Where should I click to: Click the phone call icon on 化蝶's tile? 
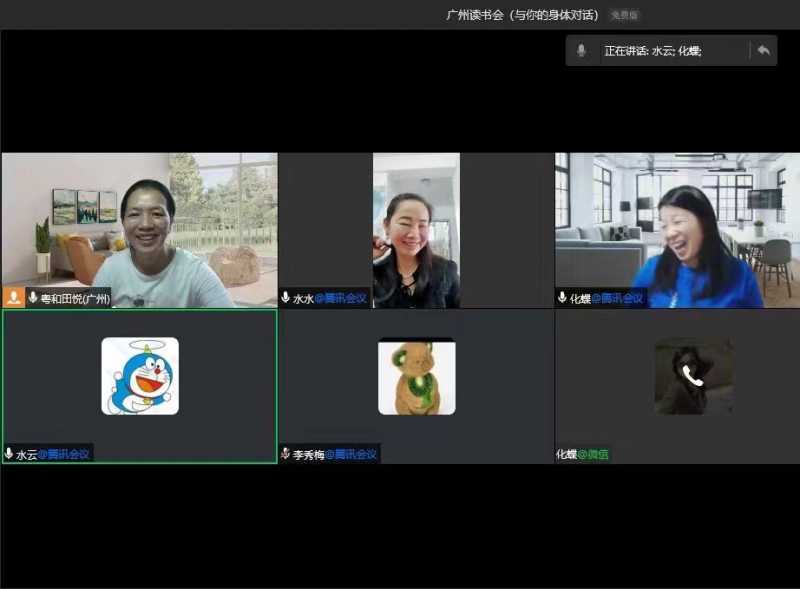click(693, 376)
